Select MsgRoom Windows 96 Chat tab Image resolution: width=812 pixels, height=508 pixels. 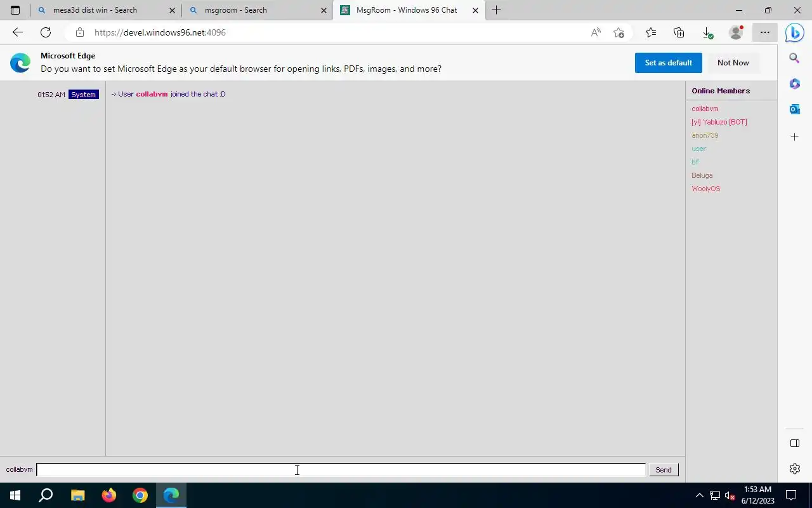409,10
